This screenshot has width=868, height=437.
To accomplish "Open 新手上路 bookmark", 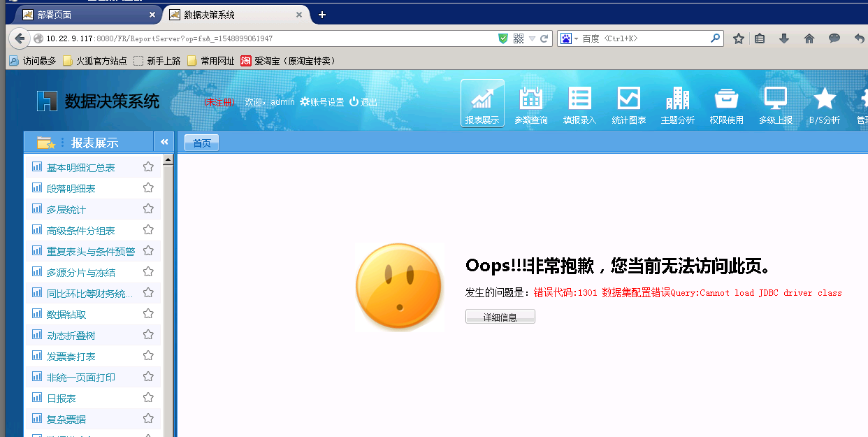I will pos(157,61).
